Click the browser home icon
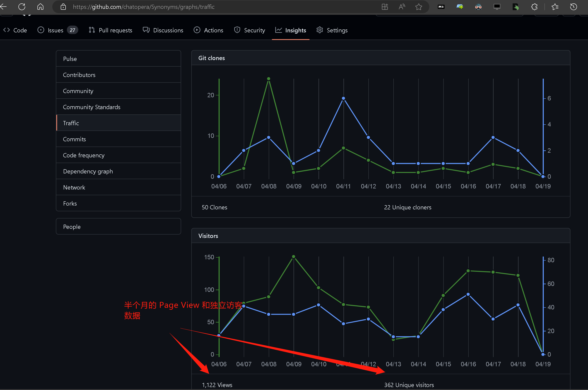The image size is (588, 390). [40, 7]
